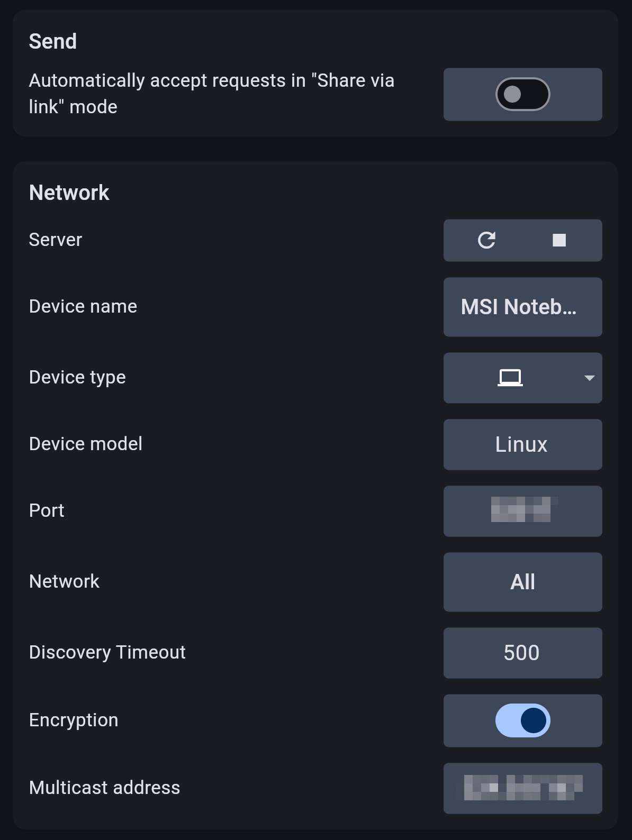Click the "Multicast address" row label
Viewport: 632px width, 840px height.
click(x=105, y=788)
